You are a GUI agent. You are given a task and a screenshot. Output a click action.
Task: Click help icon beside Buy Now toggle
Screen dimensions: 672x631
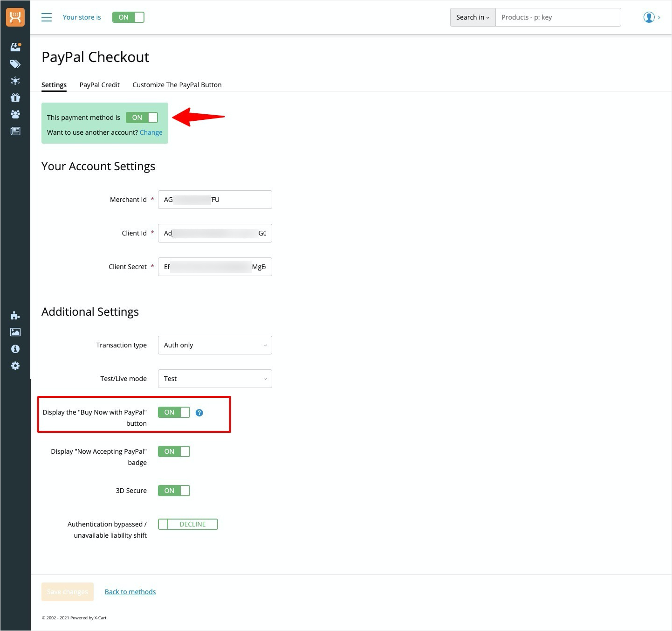(199, 413)
